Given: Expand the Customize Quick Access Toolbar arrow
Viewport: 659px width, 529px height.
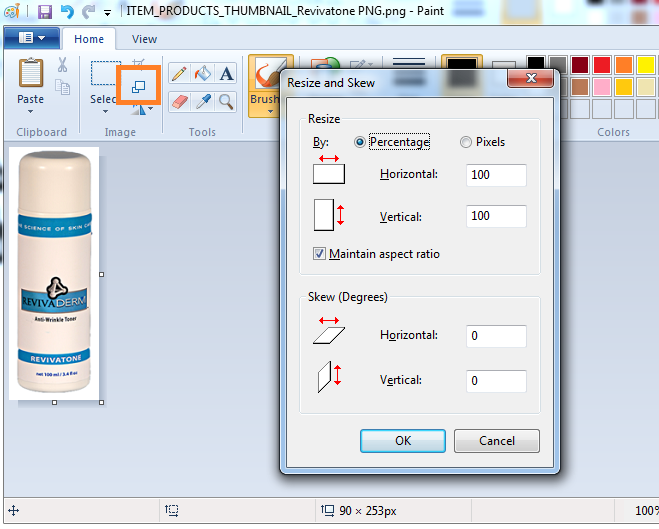Looking at the screenshot, I should [x=107, y=13].
